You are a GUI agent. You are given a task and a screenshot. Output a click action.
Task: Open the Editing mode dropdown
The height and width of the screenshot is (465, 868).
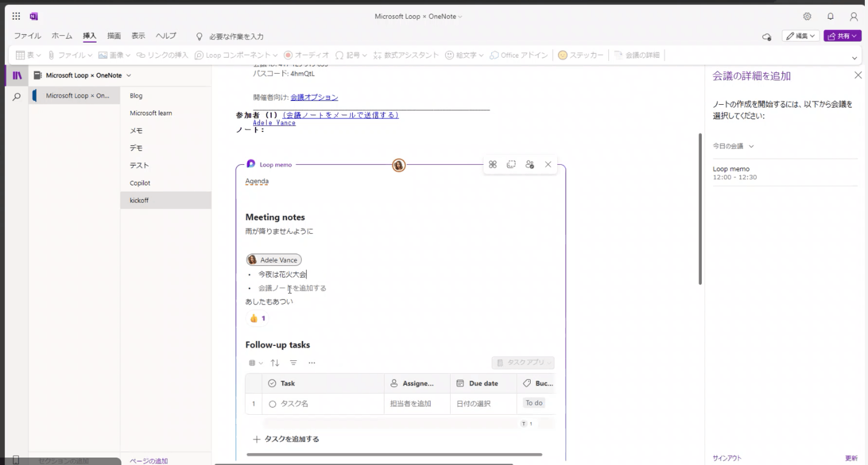tap(800, 36)
